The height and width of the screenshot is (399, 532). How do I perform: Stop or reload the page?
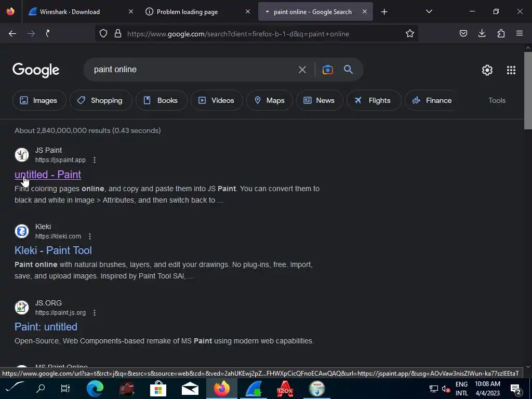(48, 34)
